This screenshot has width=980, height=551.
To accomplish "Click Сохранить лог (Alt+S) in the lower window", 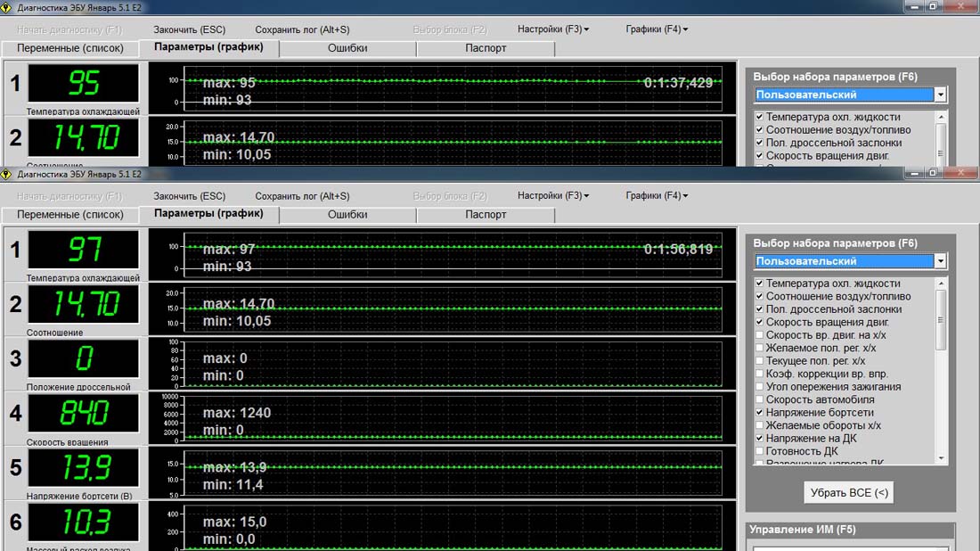I will tap(302, 196).
